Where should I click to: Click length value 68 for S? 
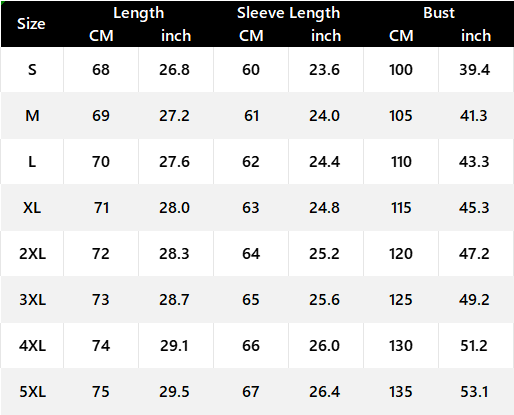coord(101,70)
